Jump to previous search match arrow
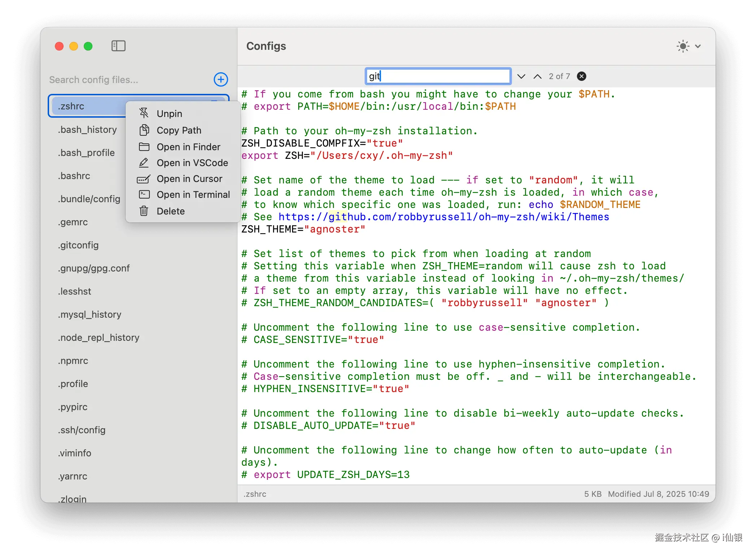This screenshot has height=556, width=756. point(537,76)
